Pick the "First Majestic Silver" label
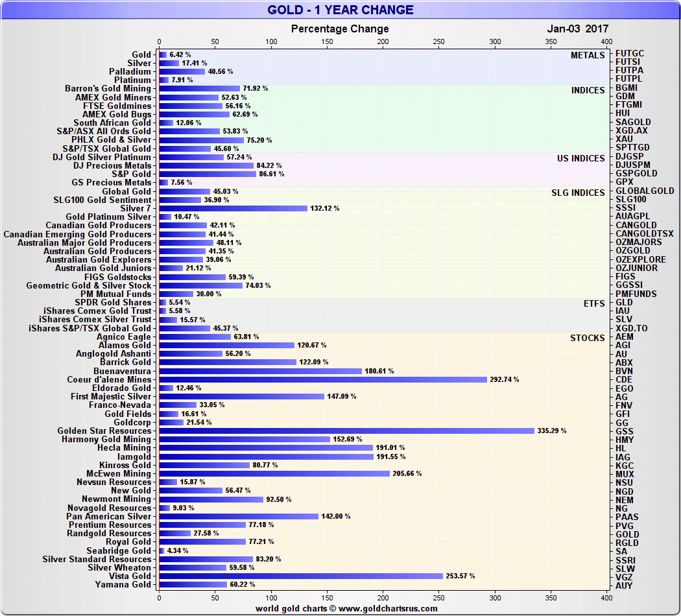 [x=111, y=396]
